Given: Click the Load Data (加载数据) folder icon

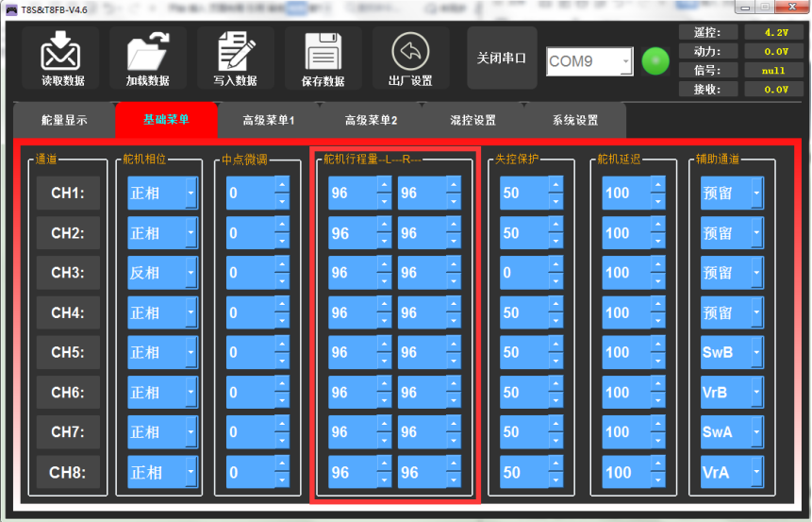Looking at the screenshot, I should (x=147, y=51).
